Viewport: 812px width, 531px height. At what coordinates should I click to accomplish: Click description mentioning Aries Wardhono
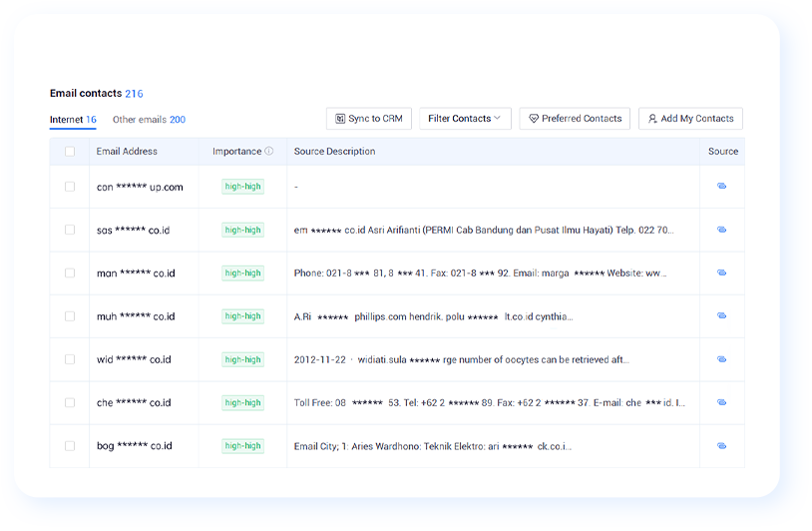click(432, 446)
